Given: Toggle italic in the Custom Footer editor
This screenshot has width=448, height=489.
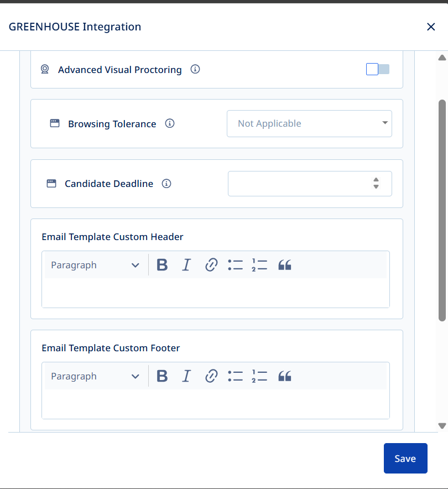Looking at the screenshot, I should [186, 376].
